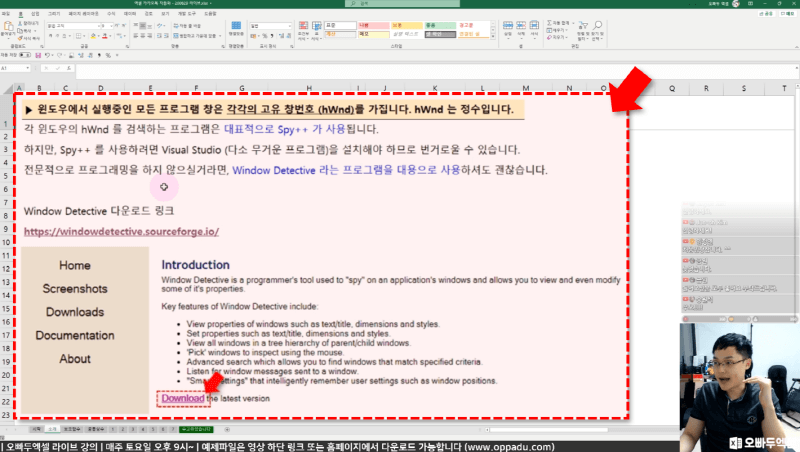
Task: Select sheet tab numbered 1
Action: pos(113,430)
